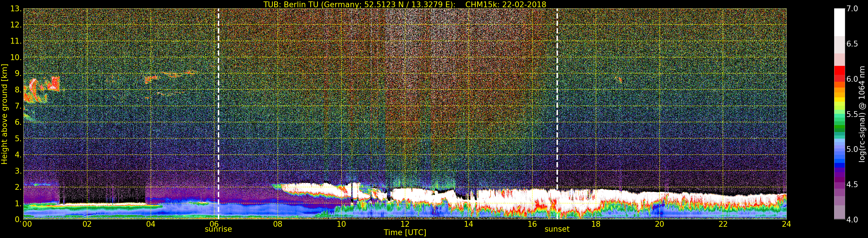Screen dimensions: 868x238
Task: Click the "9." height axis tick label
Action: (18, 73)
